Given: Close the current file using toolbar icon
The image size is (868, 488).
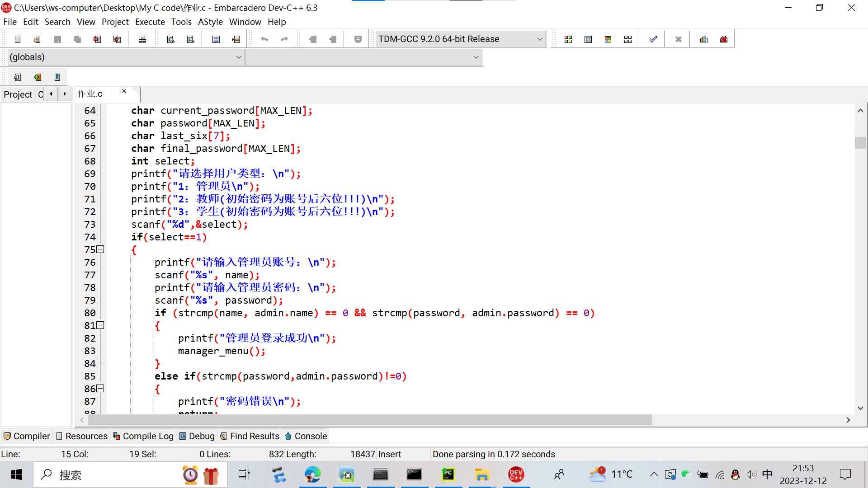Looking at the screenshot, I should coord(97,39).
